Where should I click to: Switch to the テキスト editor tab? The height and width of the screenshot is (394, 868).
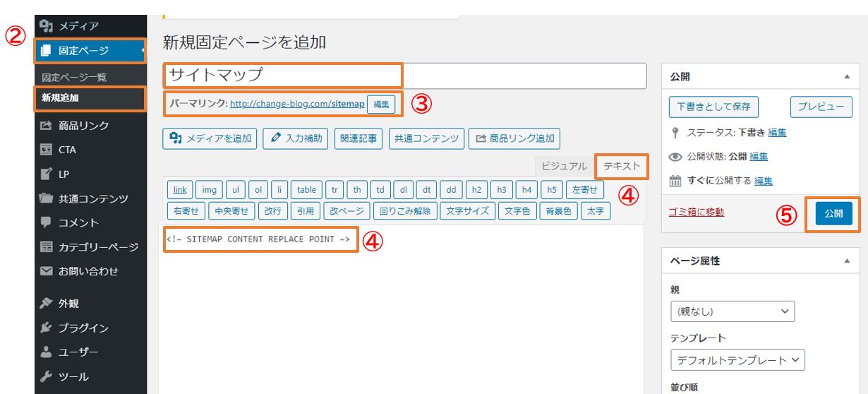pyautogui.click(x=622, y=166)
